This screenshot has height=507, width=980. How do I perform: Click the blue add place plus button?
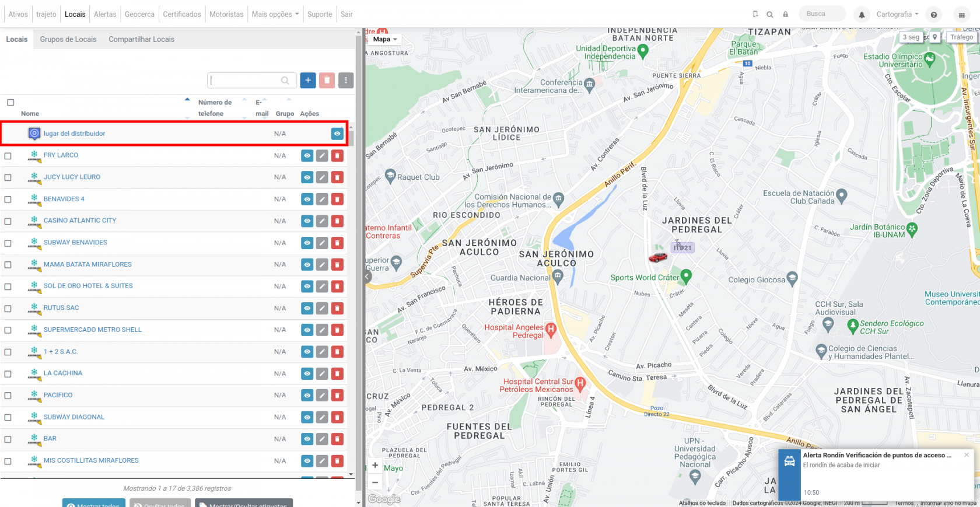[308, 81]
